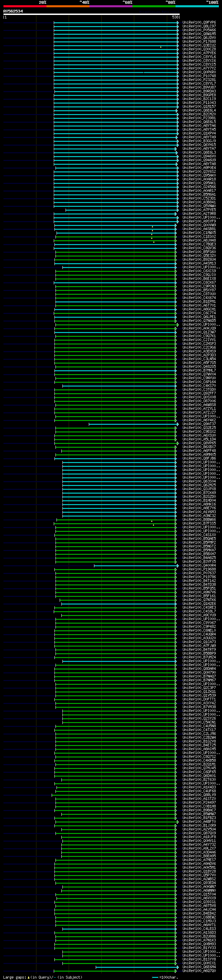Select the UniRef100_P07637 label
Viewport: 222px width, 980px height.
coord(199,573)
